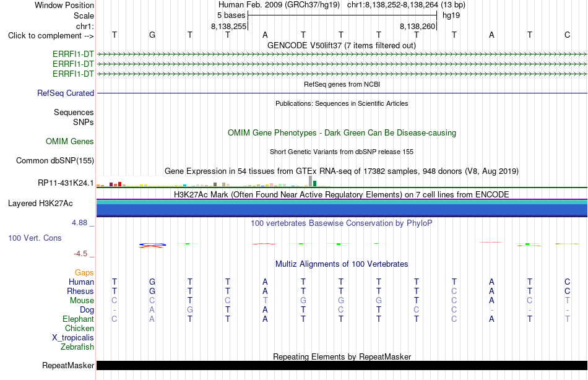Select the Zebrafish species label
The width and height of the screenshot is (588, 380).
77,347
